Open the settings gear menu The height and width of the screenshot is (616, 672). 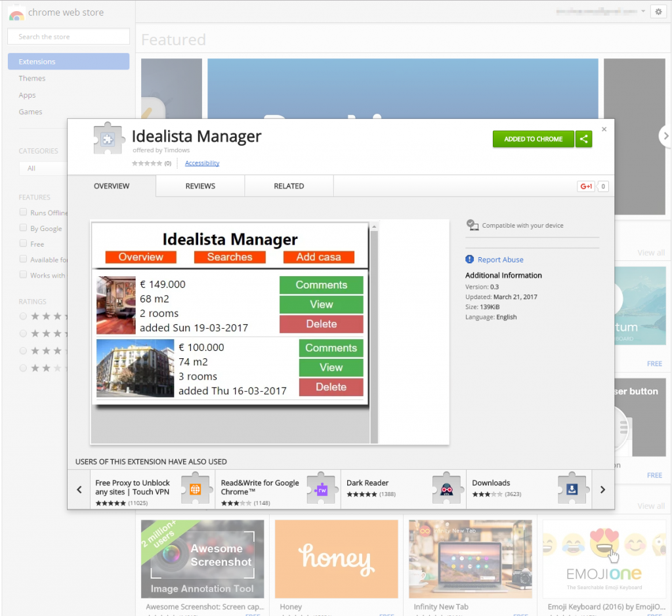click(x=658, y=12)
